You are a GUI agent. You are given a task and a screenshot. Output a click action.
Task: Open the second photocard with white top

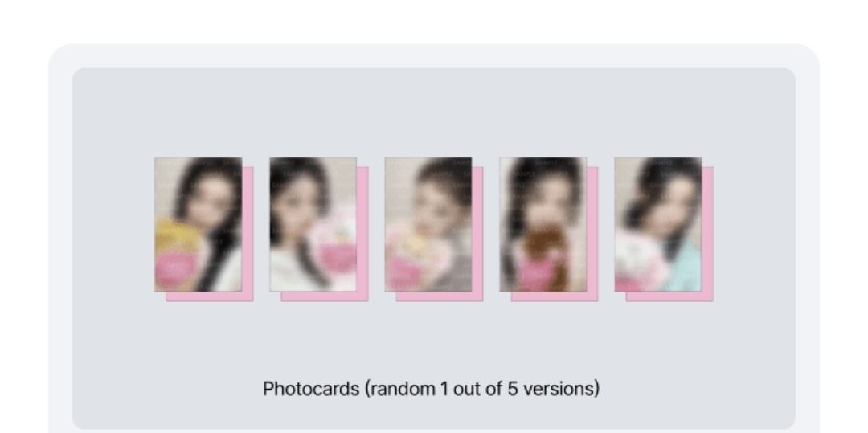313,224
